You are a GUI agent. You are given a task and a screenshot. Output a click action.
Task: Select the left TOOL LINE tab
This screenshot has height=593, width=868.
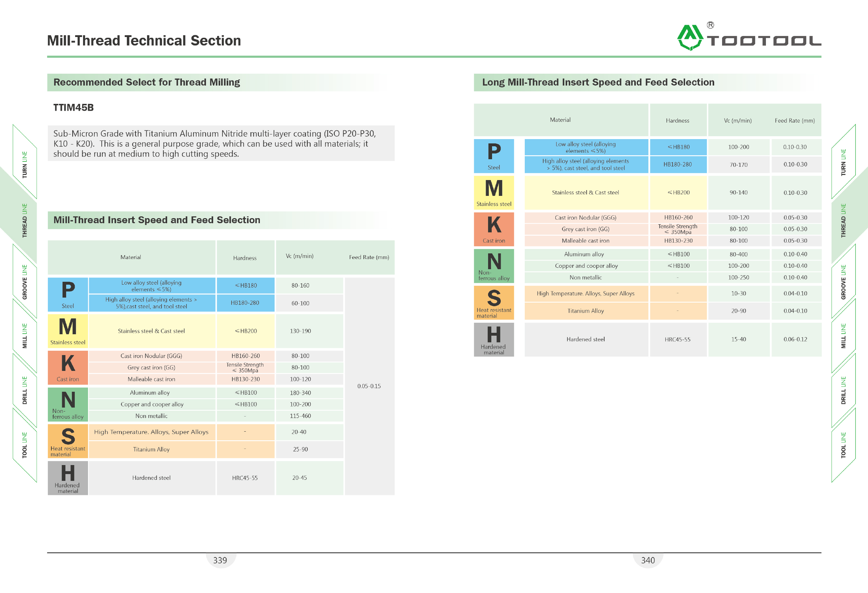pos(25,445)
